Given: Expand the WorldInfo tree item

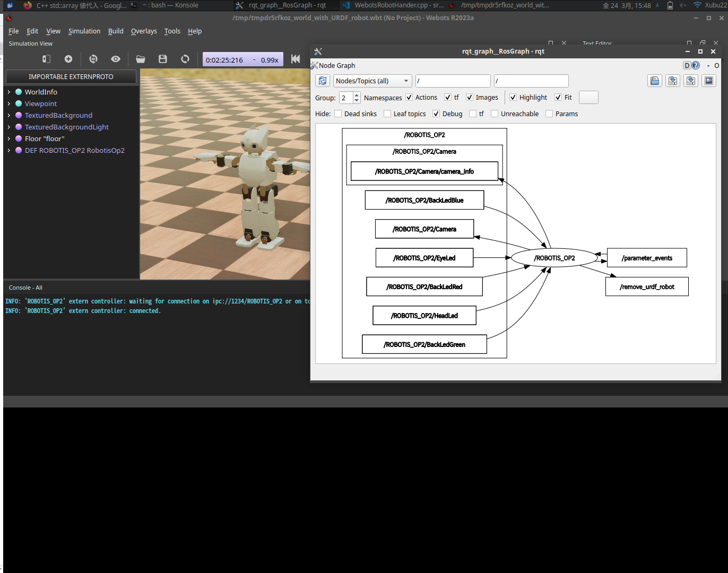Looking at the screenshot, I should 8,92.
